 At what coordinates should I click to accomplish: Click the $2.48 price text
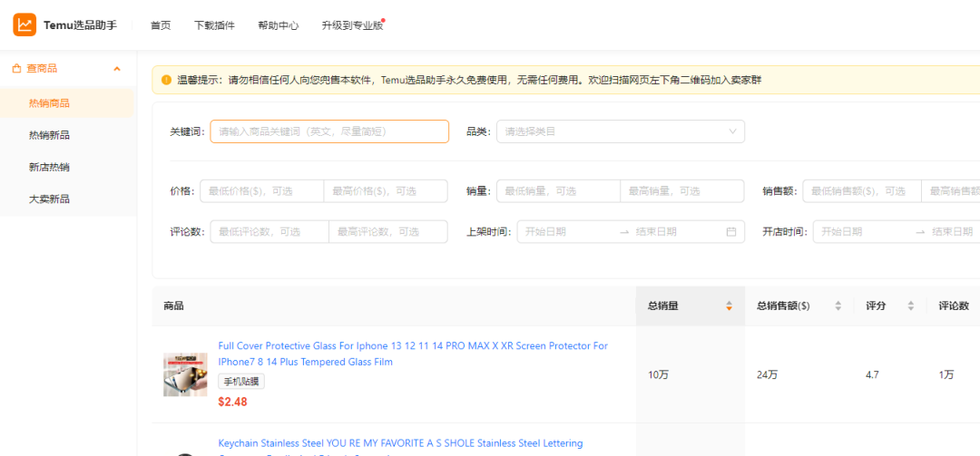tap(232, 402)
